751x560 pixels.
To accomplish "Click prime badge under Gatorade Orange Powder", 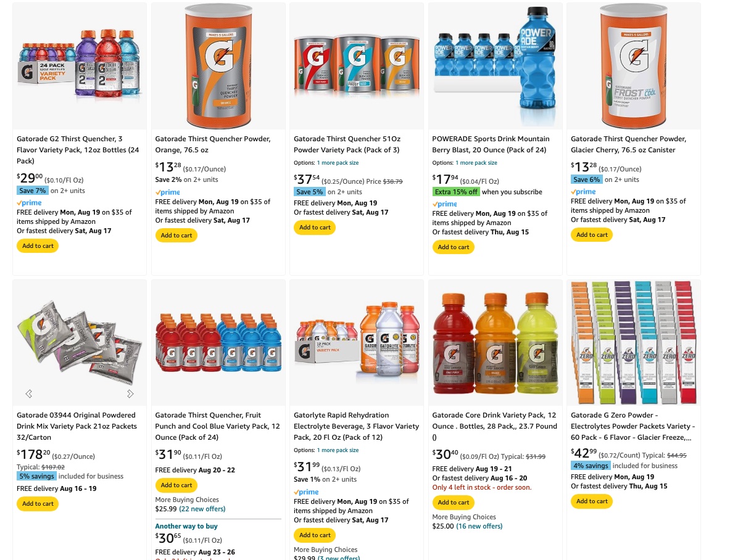I will (x=168, y=192).
